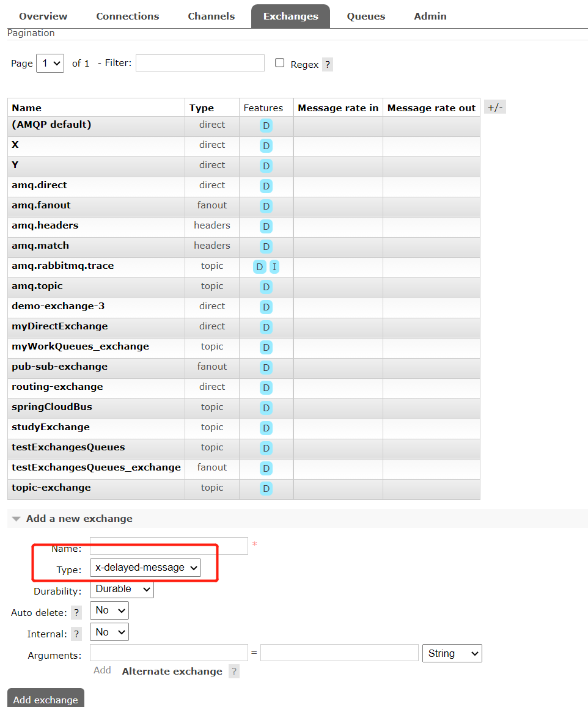588x707 pixels.
Task: Click the D badge in the amq.fanout row
Action: pyautogui.click(x=266, y=207)
